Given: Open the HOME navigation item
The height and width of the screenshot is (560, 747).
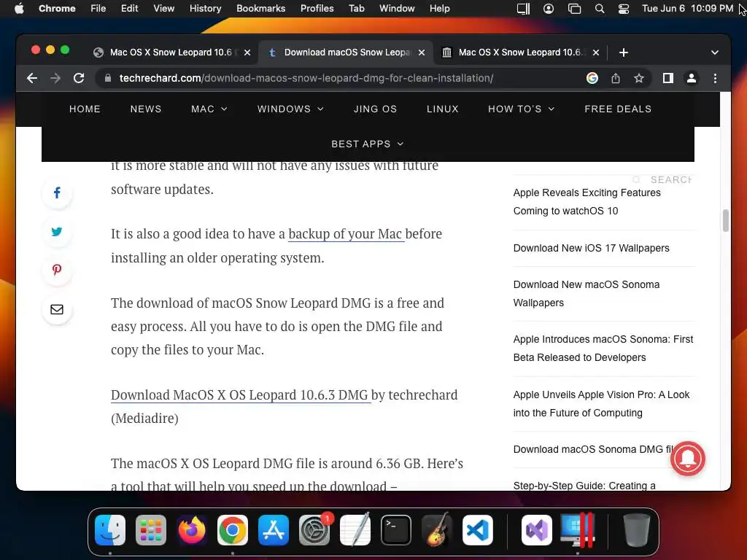Looking at the screenshot, I should pos(85,109).
